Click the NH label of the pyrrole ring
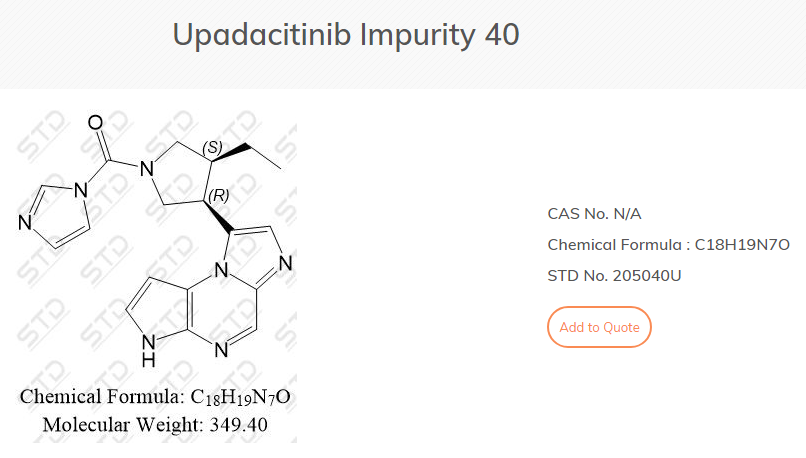Screen dimensions: 806x458 click(x=148, y=346)
